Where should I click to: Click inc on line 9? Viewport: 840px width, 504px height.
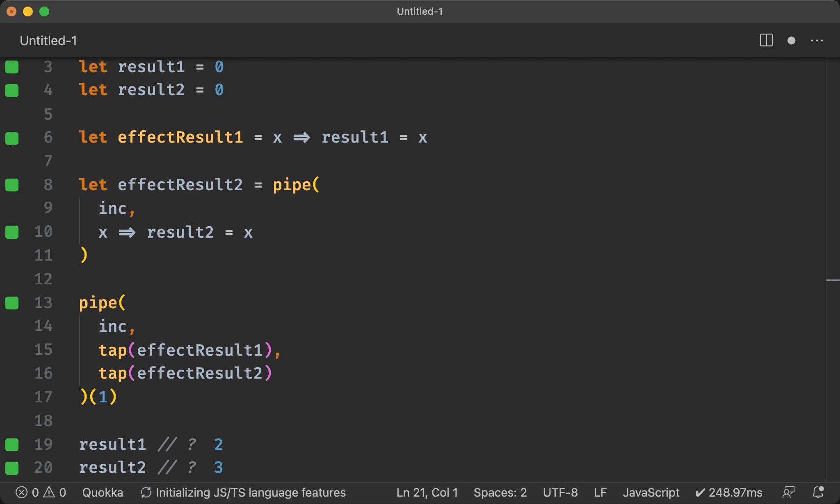coord(113,209)
